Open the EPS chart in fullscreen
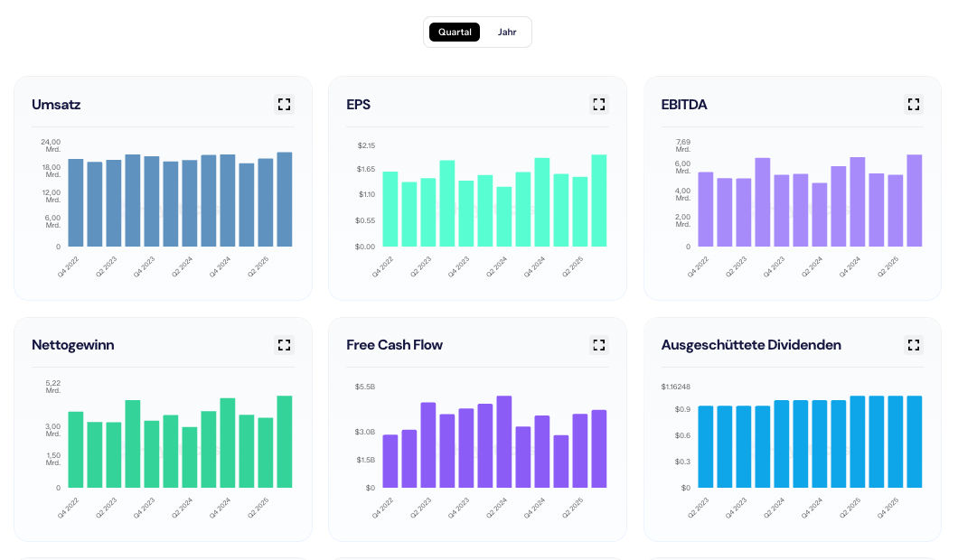Image resolution: width=958 pixels, height=560 pixels. (x=598, y=105)
